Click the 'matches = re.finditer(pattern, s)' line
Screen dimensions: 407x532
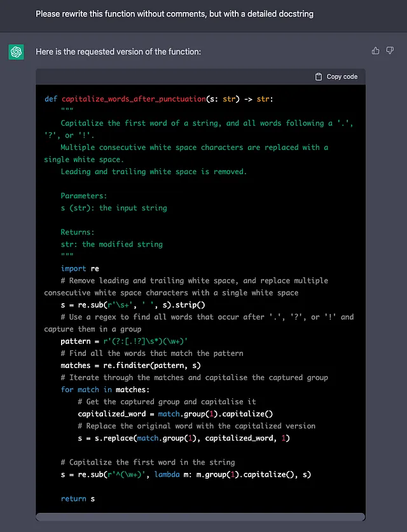coord(131,365)
